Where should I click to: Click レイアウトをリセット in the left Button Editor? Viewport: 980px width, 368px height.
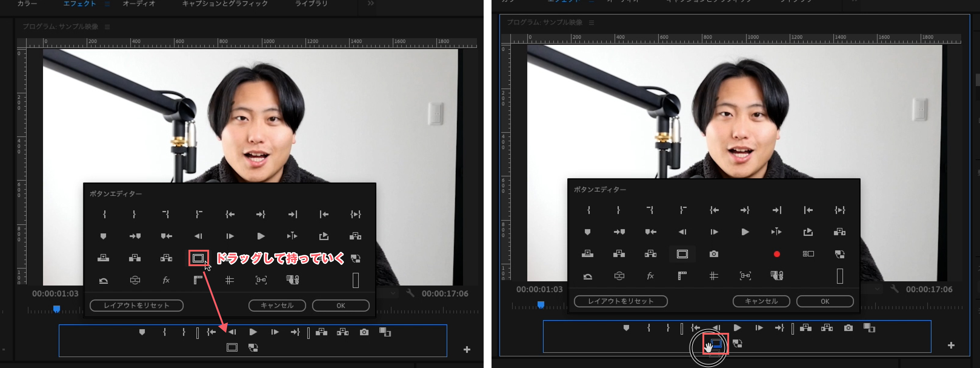[136, 305]
